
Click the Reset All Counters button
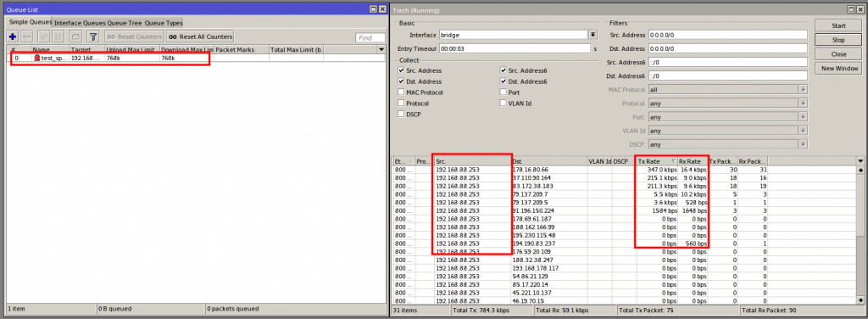(199, 36)
